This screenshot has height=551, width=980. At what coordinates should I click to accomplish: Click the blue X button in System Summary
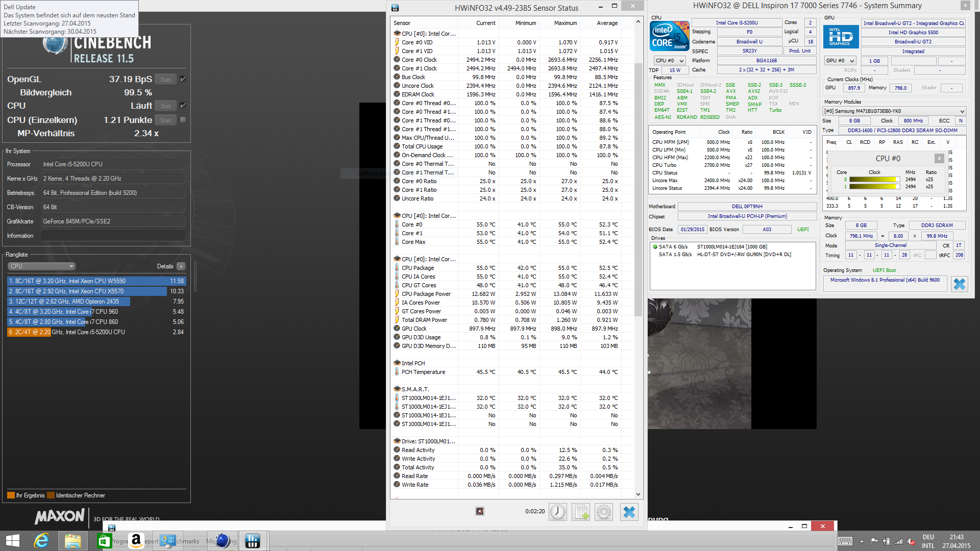[x=960, y=284]
